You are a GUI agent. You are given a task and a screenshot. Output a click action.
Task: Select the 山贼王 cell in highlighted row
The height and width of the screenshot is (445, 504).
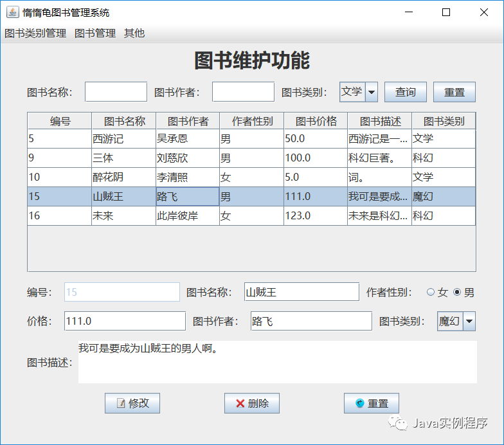[x=123, y=197]
